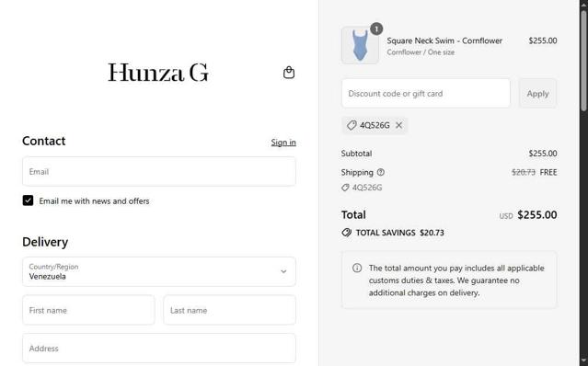Click the Apply discount button
588x366 pixels.
[x=537, y=93]
